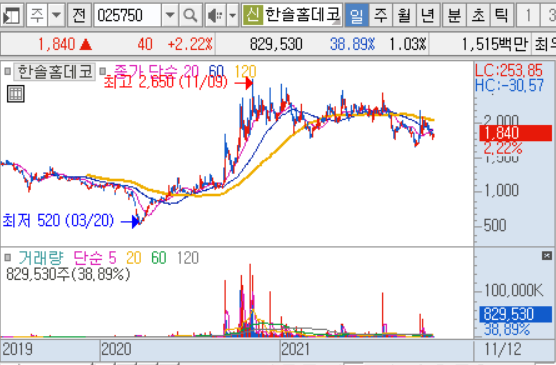Click the 2019 year label on time axis
The width and height of the screenshot is (556, 365).
point(17,349)
